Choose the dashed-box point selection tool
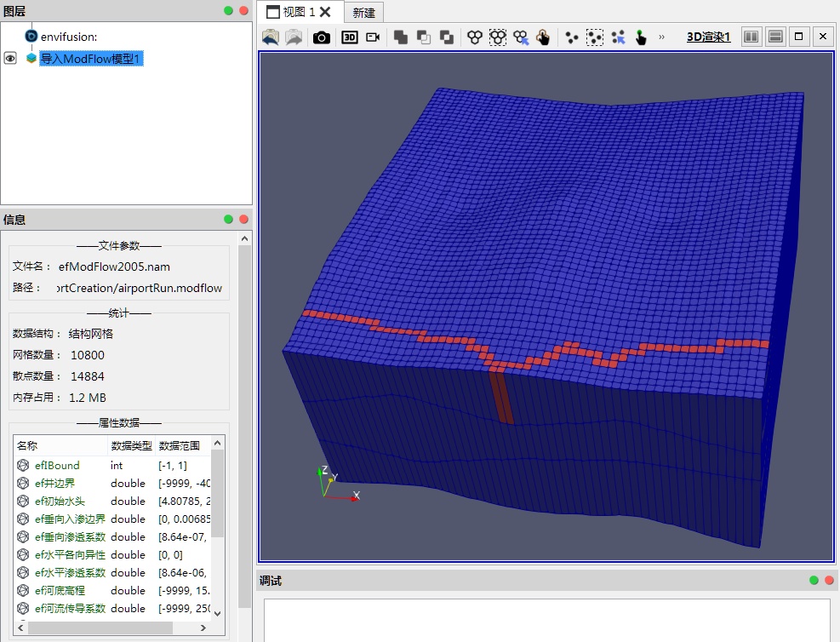Image resolution: width=840 pixels, height=642 pixels. point(595,37)
